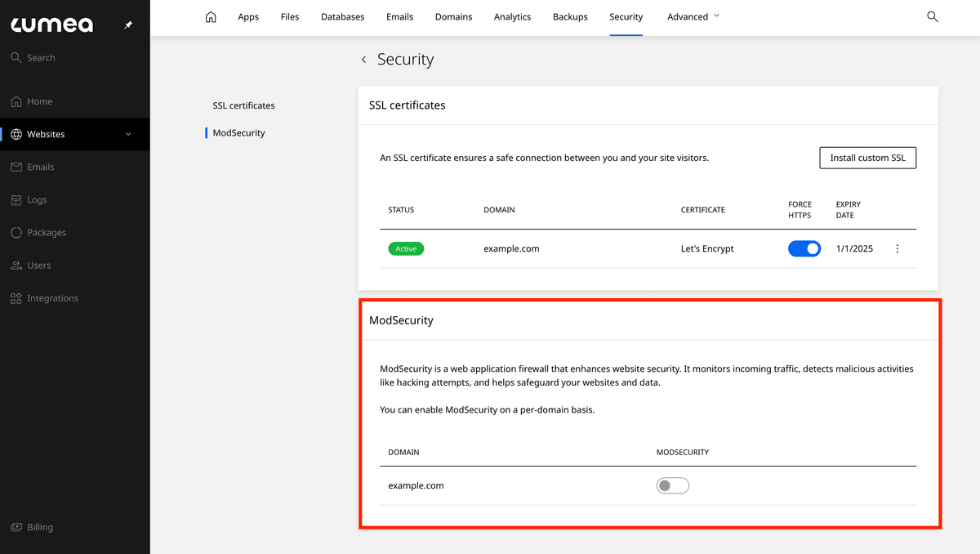Click the Packages icon in sidebar
The width and height of the screenshot is (980, 554).
(x=16, y=232)
